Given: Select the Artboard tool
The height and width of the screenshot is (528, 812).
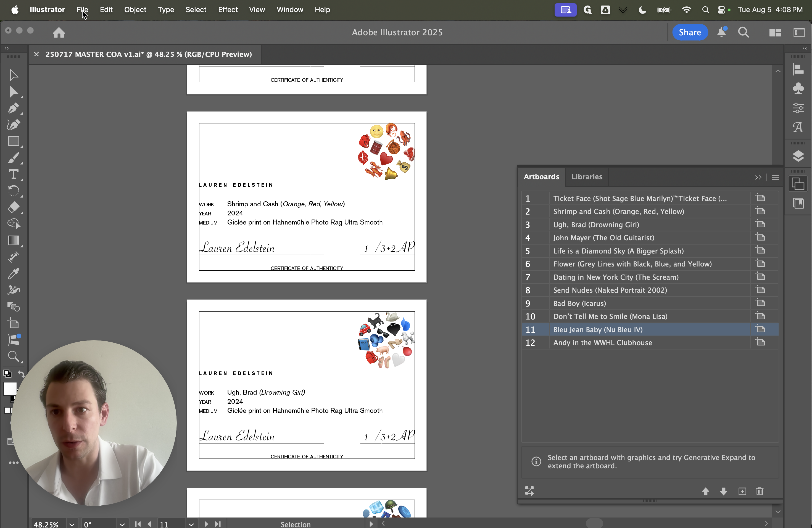Looking at the screenshot, I should tap(13, 323).
